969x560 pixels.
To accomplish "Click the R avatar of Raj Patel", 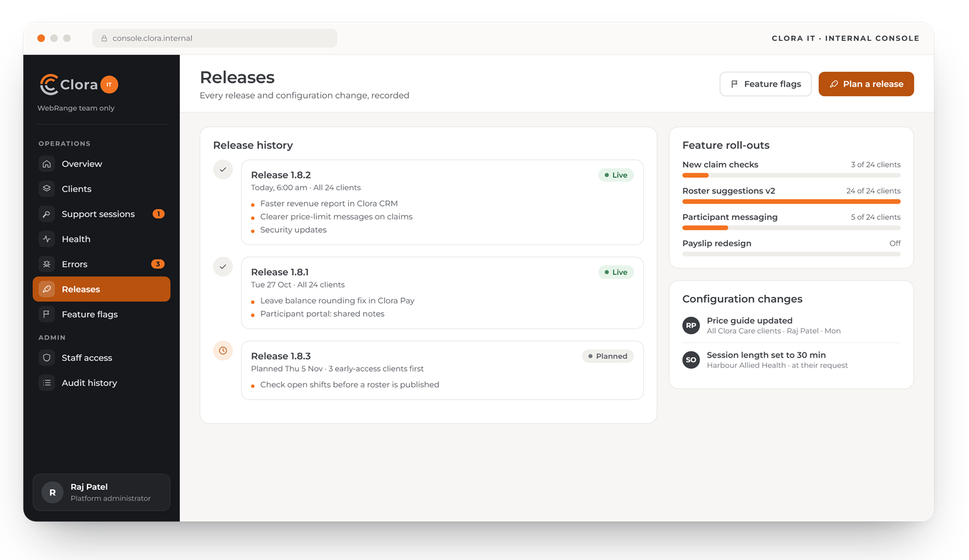I will 53,492.
